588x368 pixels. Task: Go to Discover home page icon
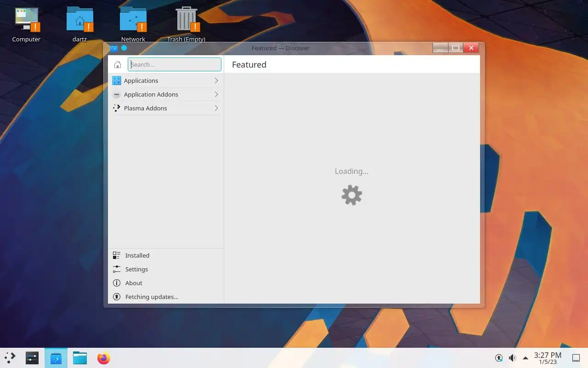pos(118,64)
